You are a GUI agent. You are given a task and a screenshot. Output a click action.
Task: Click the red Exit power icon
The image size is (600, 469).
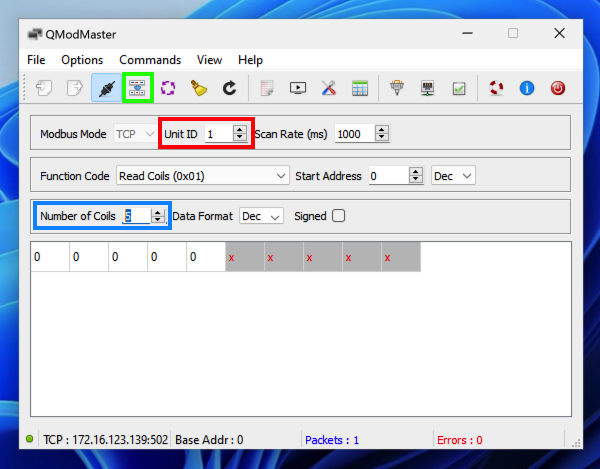click(558, 88)
